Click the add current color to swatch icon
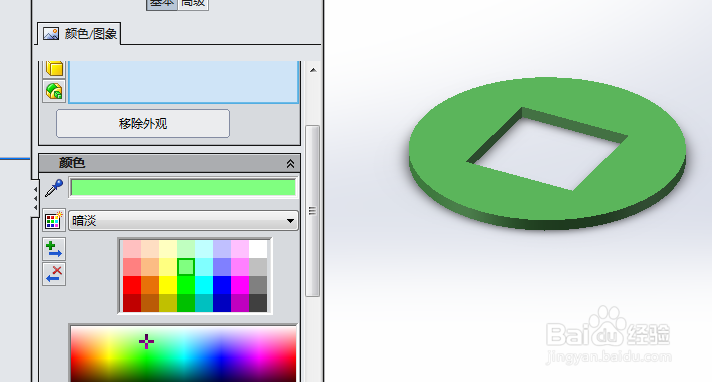Viewport: 712px width, 382px height. click(x=54, y=249)
